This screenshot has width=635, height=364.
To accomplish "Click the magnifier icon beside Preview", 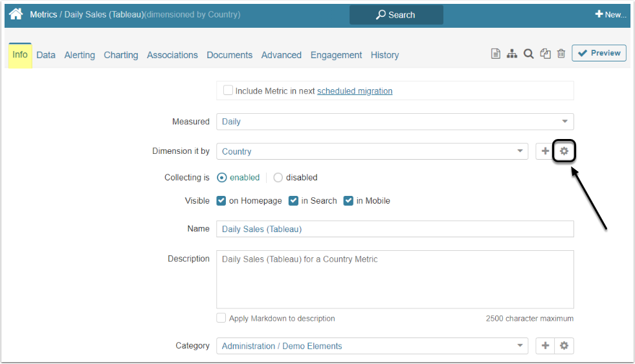I will coord(528,54).
